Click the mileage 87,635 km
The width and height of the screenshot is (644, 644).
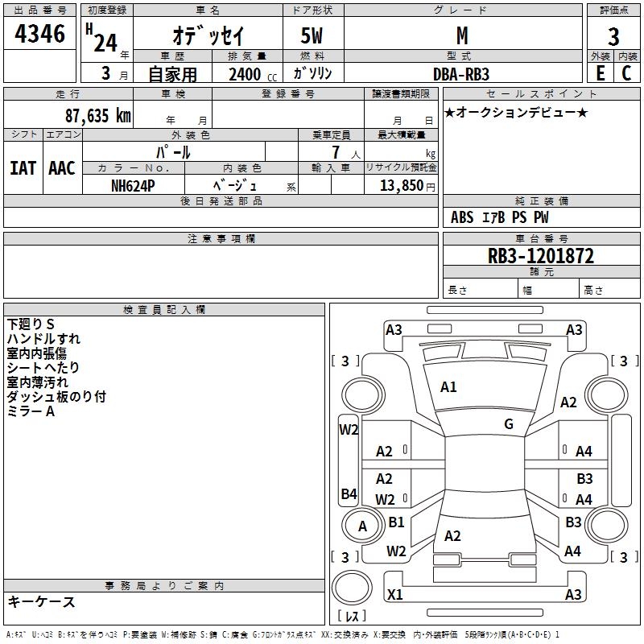point(97,115)
